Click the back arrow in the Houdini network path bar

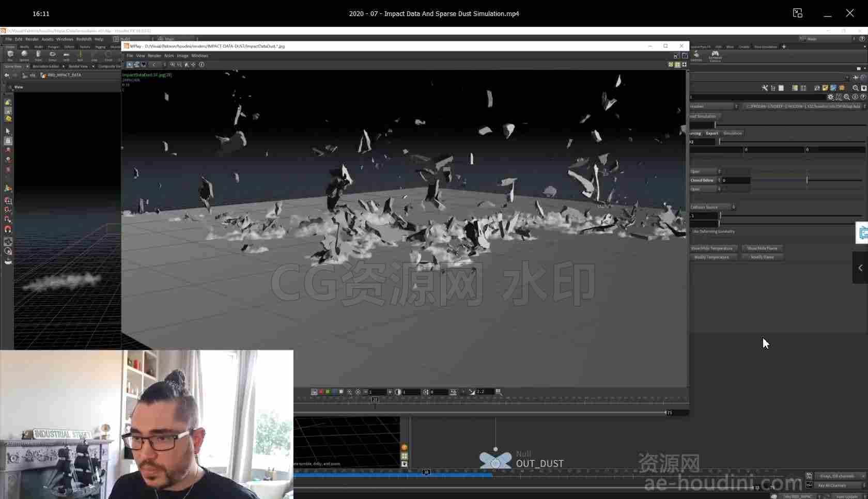[7, 75]
